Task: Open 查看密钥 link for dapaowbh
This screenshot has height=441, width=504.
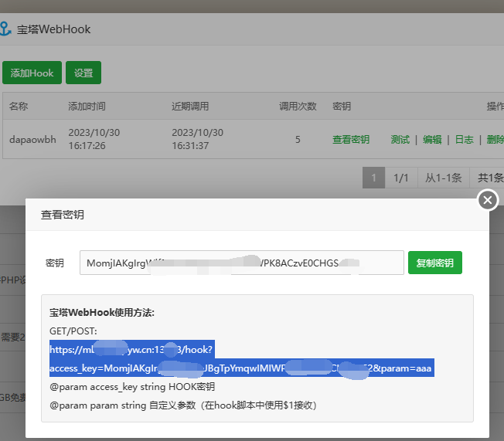Action: click(351, 139)
